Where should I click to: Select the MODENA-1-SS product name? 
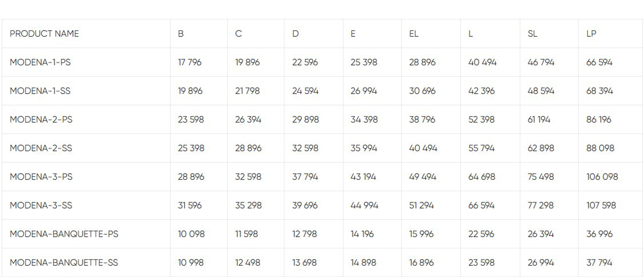[40, 91]
